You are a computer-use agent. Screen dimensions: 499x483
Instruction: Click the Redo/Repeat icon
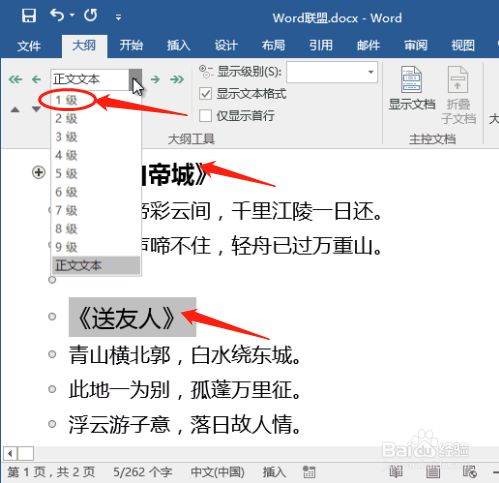tap(91, 15)
